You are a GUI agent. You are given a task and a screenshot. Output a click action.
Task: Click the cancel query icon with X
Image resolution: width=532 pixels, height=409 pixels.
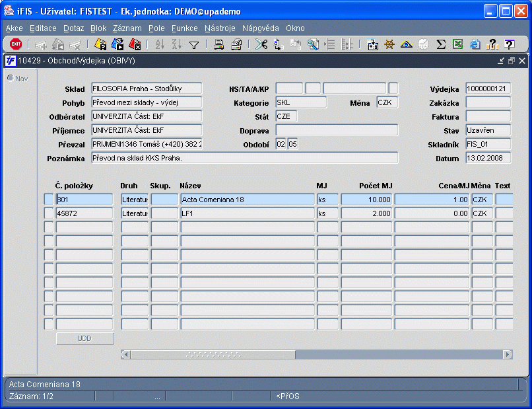[135, 44]
